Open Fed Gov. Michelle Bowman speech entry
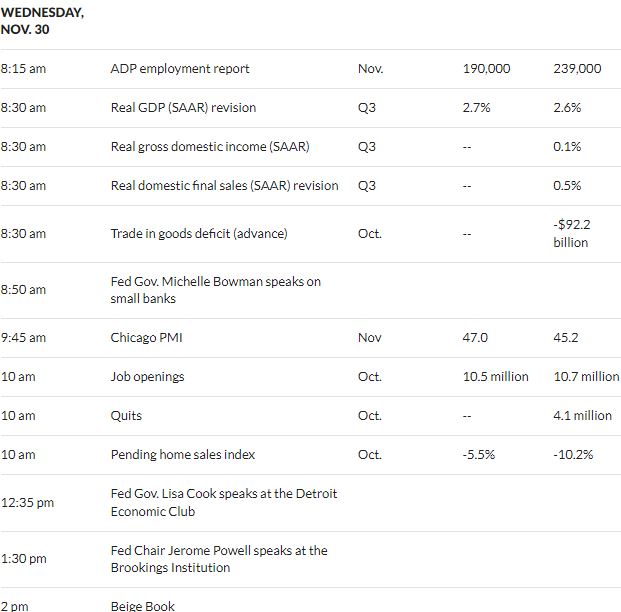 pyautogui.click(x=216, y=290)
